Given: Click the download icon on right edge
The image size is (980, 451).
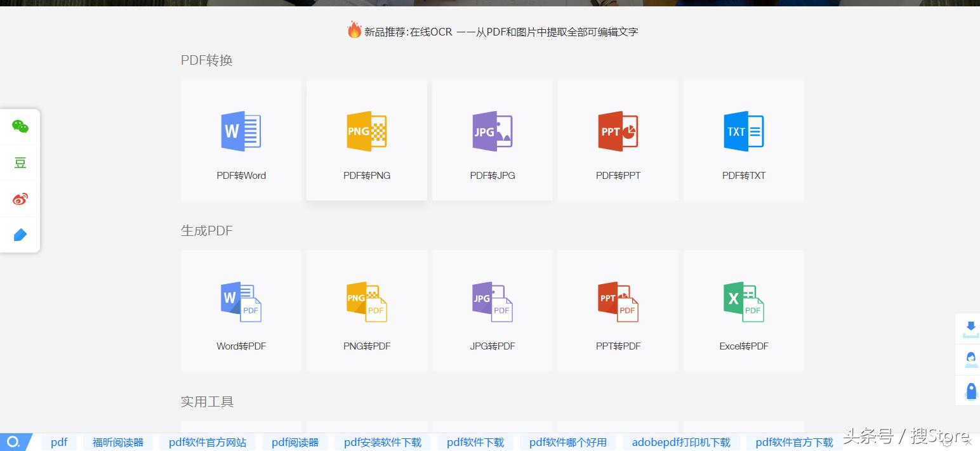Looking at the screenshot, I should click(x=970, y=329).
